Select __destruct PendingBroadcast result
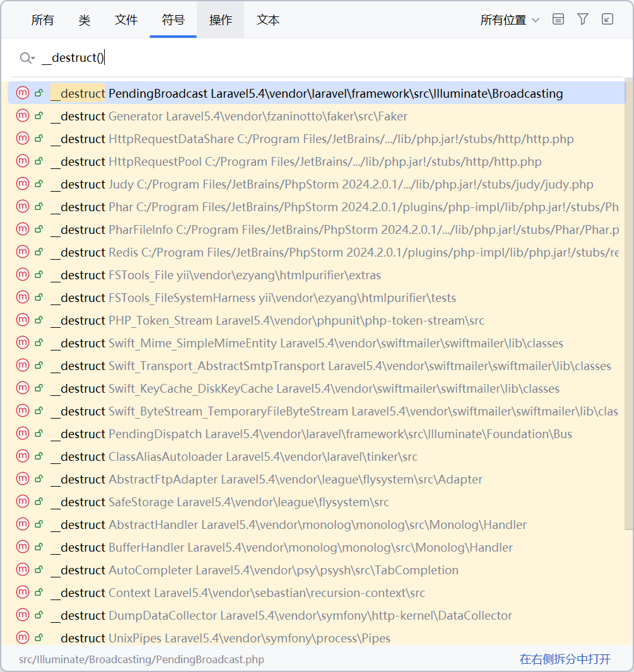The image size is (634, 672). (x=317, y=93)
